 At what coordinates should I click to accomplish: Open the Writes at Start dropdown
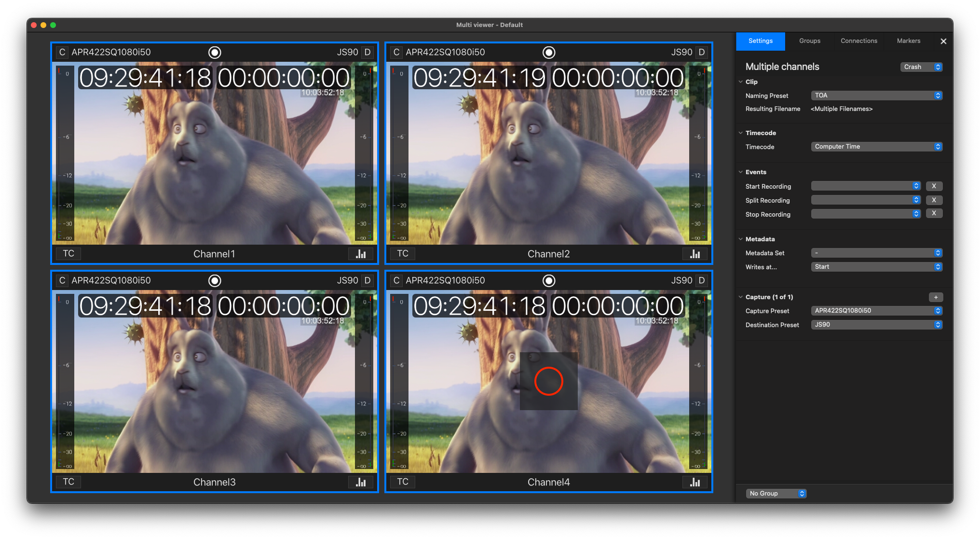[876, 267]
